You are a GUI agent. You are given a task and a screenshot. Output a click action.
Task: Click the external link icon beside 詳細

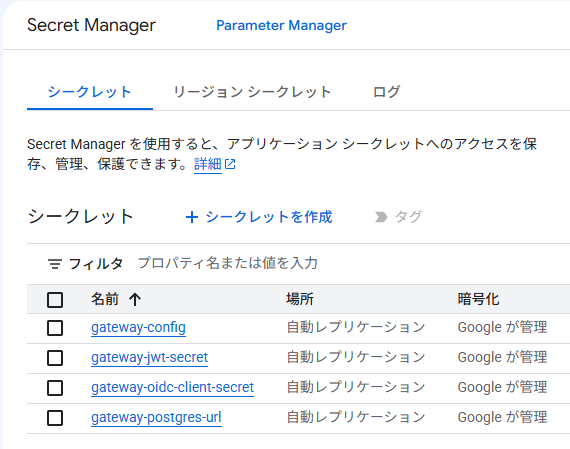click(230, 164)
